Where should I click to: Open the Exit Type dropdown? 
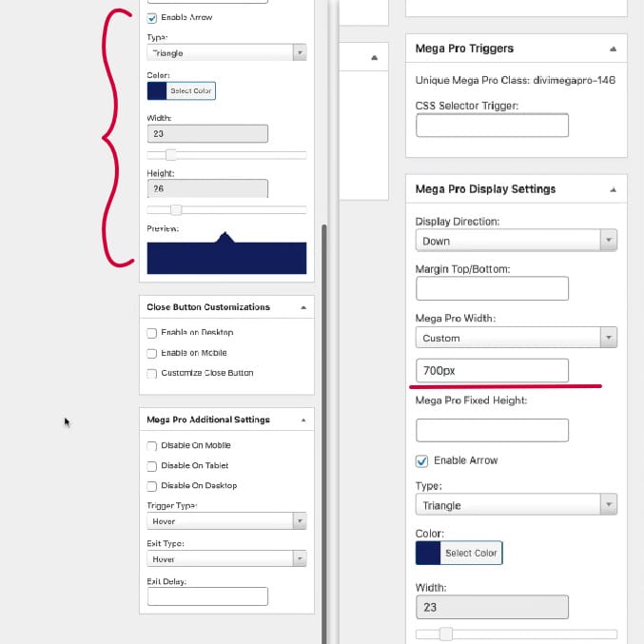pyautogui.click(x=226, y=559)
